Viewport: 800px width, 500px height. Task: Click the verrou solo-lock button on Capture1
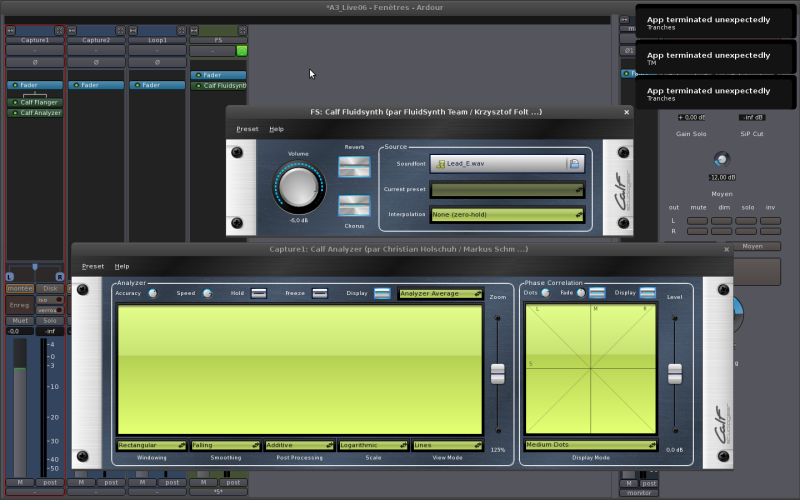click(x=50, y=310)
